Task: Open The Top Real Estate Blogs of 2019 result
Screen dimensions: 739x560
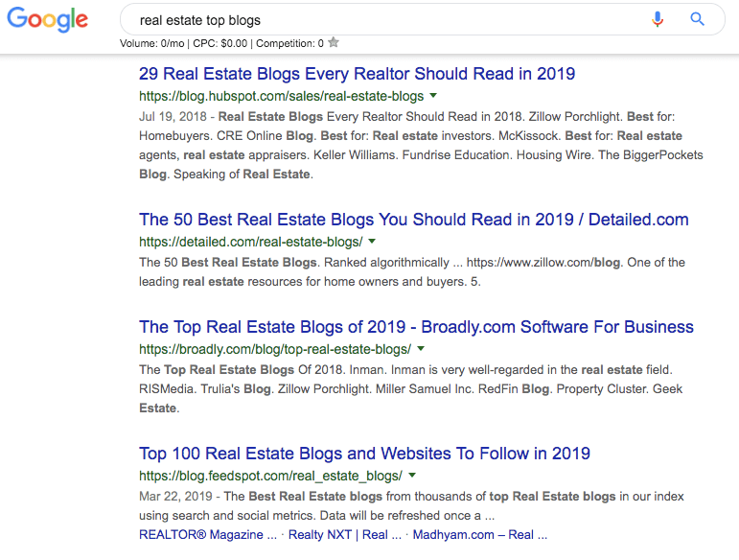Action: [416, 327]
